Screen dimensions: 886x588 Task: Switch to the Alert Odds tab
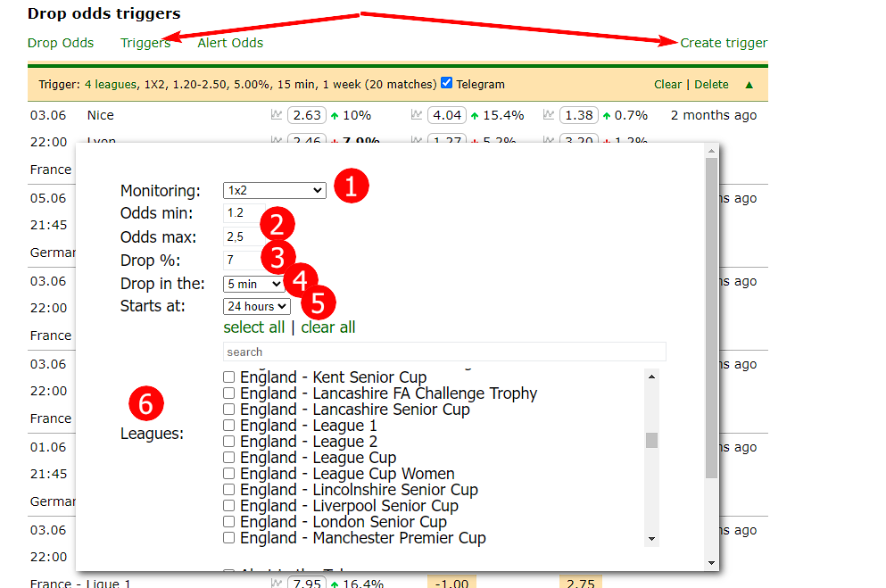pyautogui.click(x=230, y=43)
